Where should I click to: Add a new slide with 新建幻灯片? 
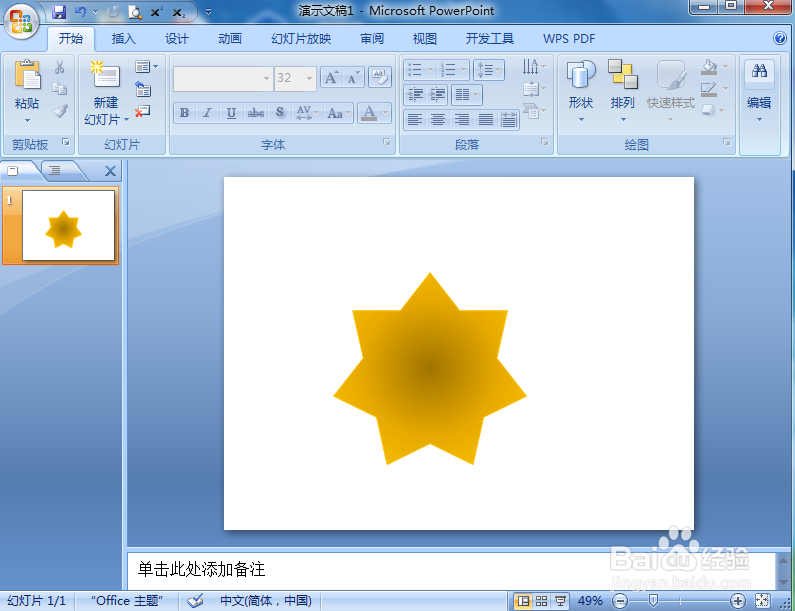tap(106, 92)
